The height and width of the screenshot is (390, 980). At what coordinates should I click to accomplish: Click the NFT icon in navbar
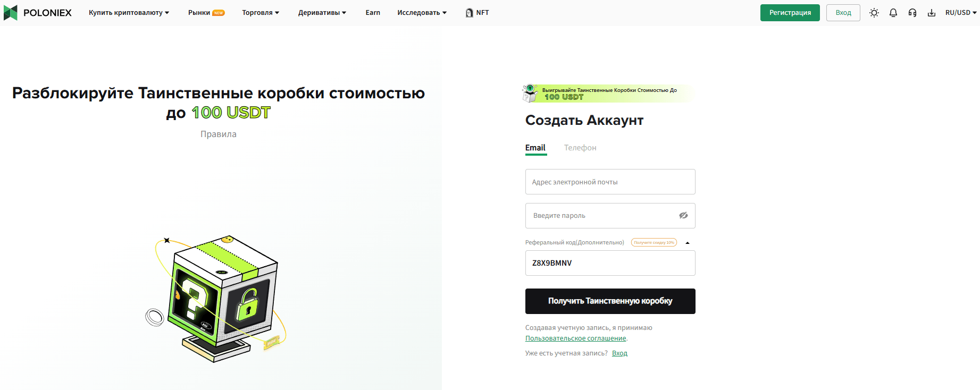(x=469, y=13)
